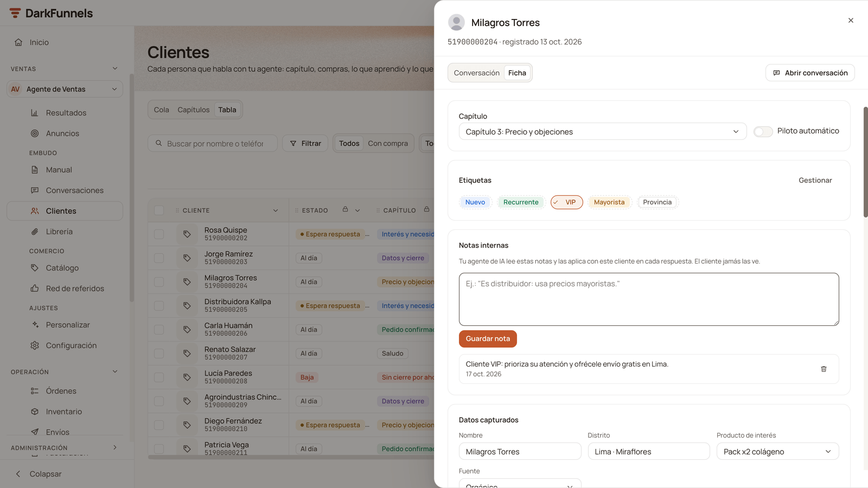Click Abrir conversación button
Image resolution: width=868 pixels, height=488 pixels.
(x=810, y=73)
